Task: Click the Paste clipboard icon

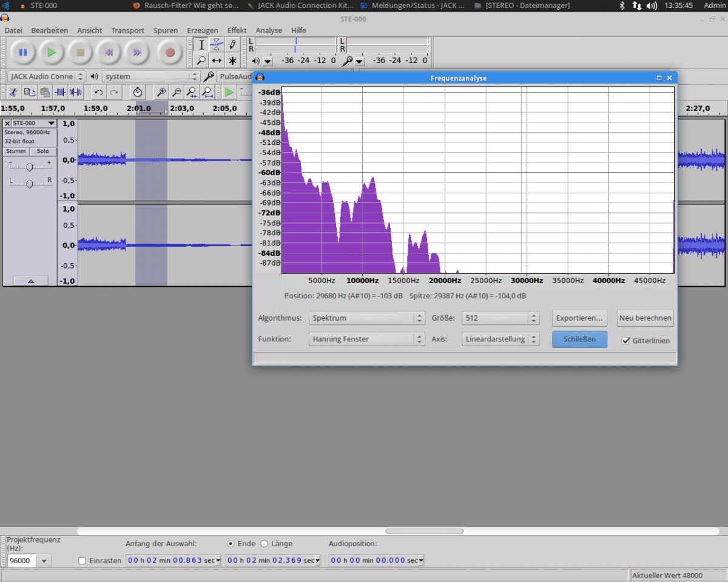Action: pyautogui.click(x=45, y=92)
